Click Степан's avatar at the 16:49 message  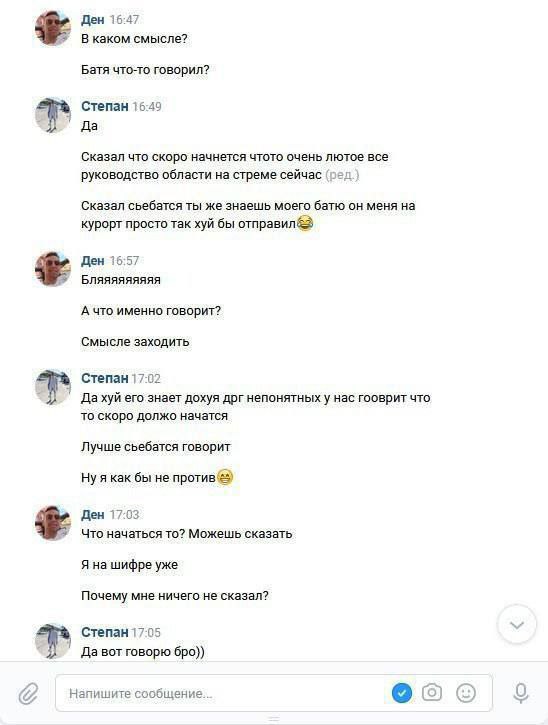pyautogui.click(x=53, y=115)
